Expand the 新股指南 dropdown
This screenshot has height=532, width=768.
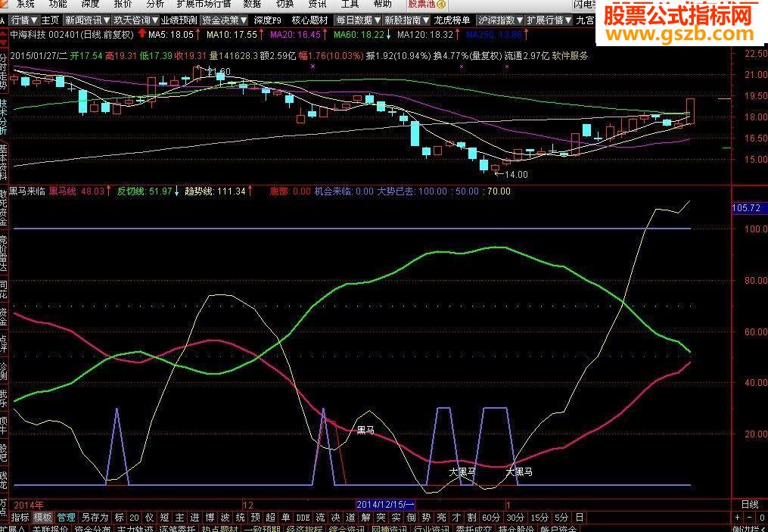(x=406, y=20)
